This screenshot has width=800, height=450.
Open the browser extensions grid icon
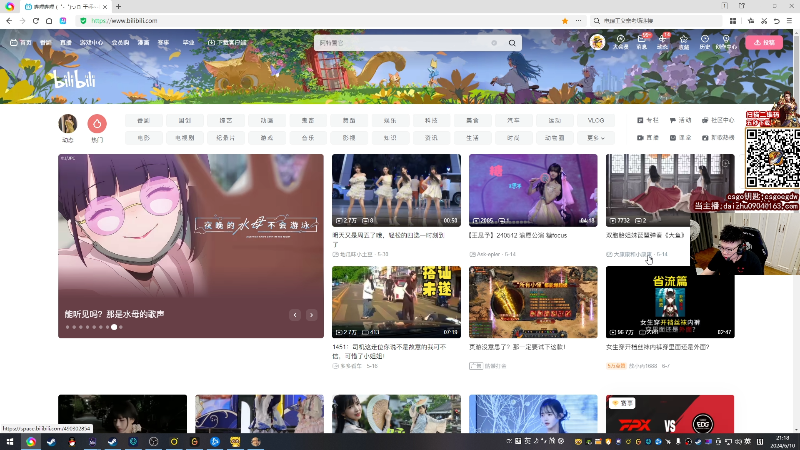pyautogui.click(x=733, y=21)
